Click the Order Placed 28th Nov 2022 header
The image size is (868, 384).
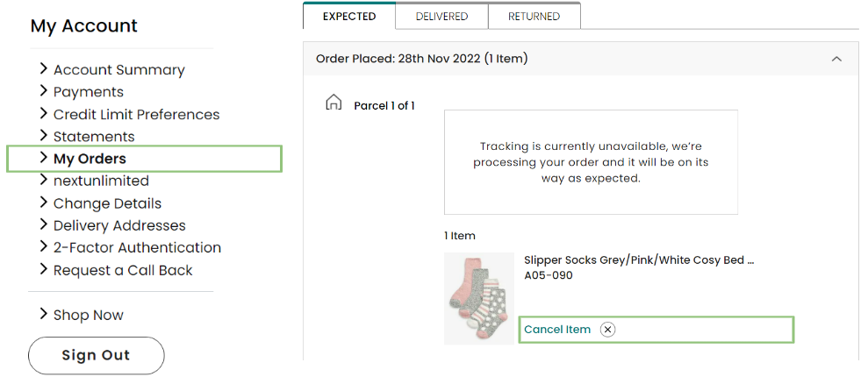click(579, 59)
